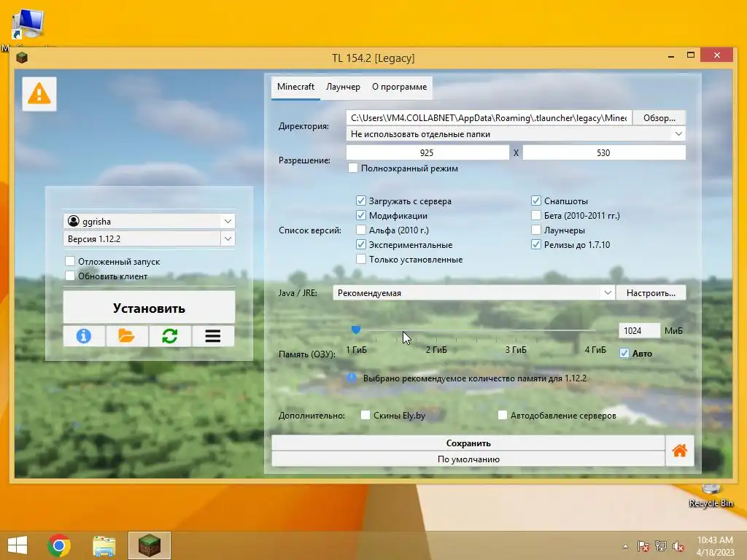The width and height of the screenshot is (747, 560).
Task: Click the memory value field 1024
Action: coord(639,330)
